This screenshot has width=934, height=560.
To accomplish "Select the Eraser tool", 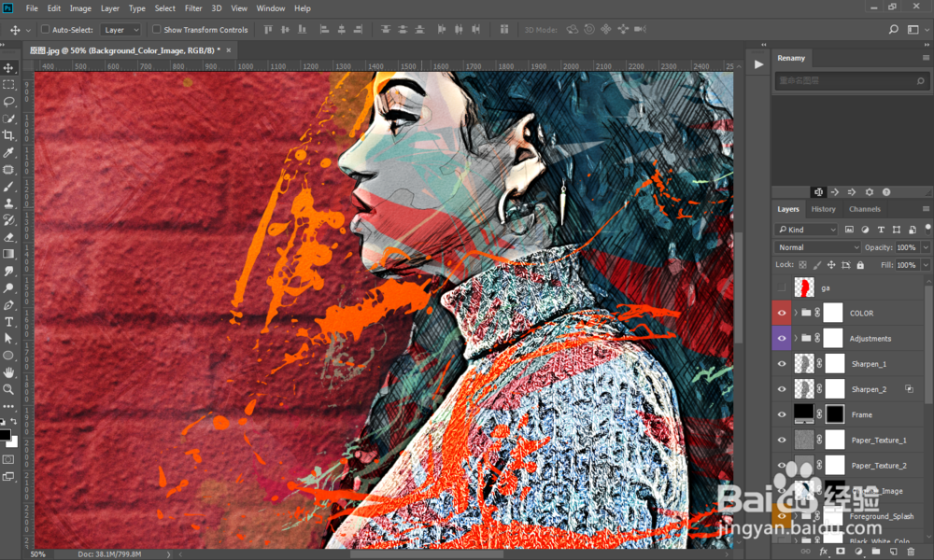I will pos(8,237).
